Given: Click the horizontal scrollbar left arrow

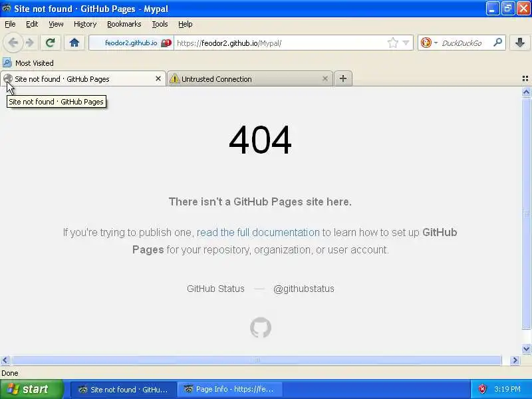Looking at the screenshot, I should (x=5, y=360).
